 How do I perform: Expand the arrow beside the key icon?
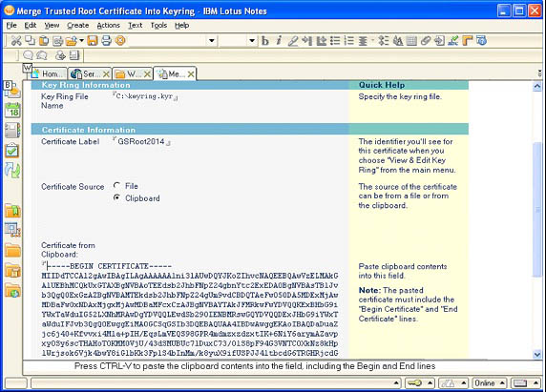(x=430, y=383)
